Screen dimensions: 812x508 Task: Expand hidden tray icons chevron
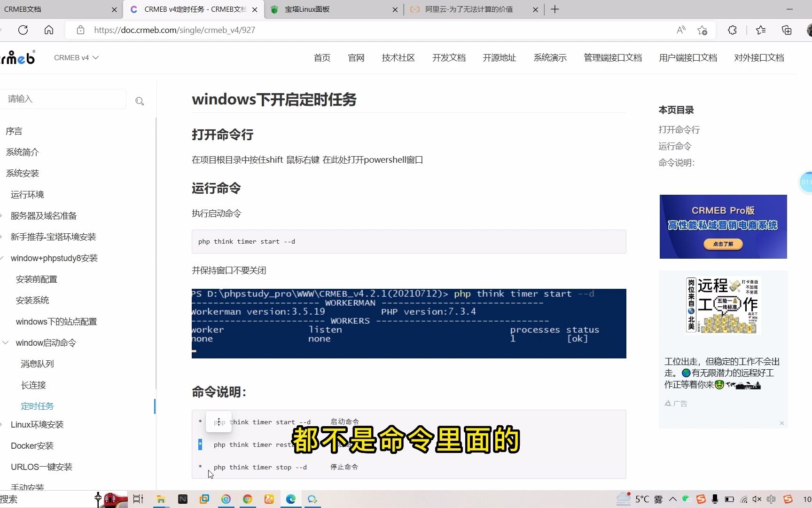coord(673,499)
